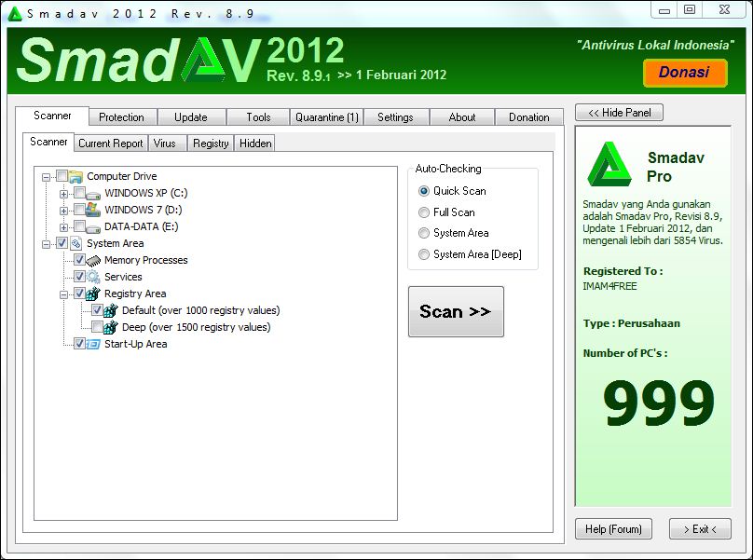The width and height of the screenshot is (753, 560).
Task: Click the Type : Perusahaan label
Action: (632, 323)
